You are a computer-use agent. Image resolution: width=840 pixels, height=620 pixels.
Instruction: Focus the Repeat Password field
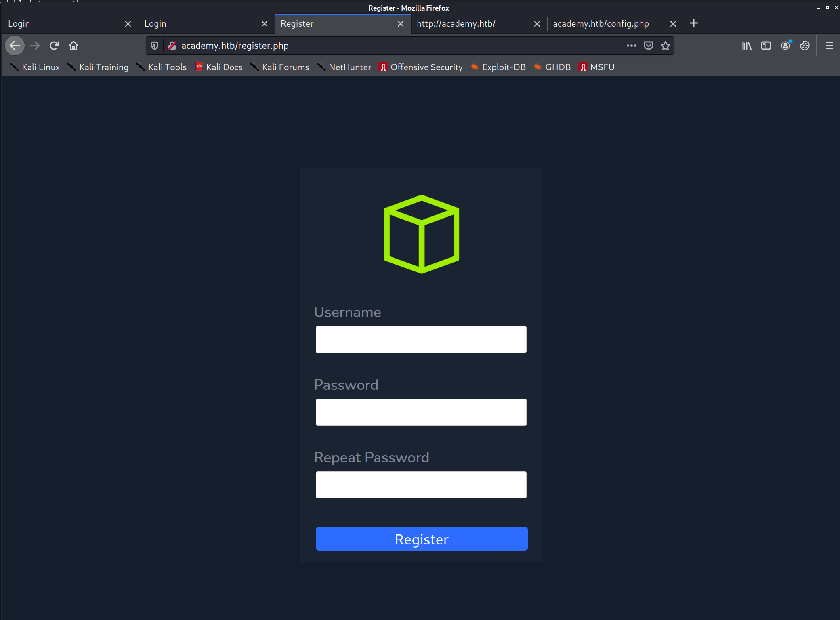point(421,485)
